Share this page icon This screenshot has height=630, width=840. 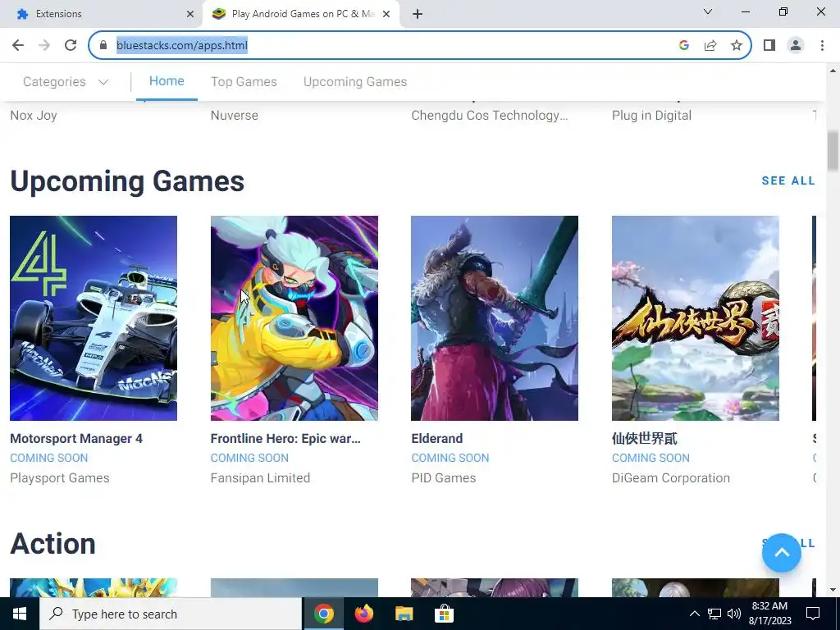pos(710,46)
